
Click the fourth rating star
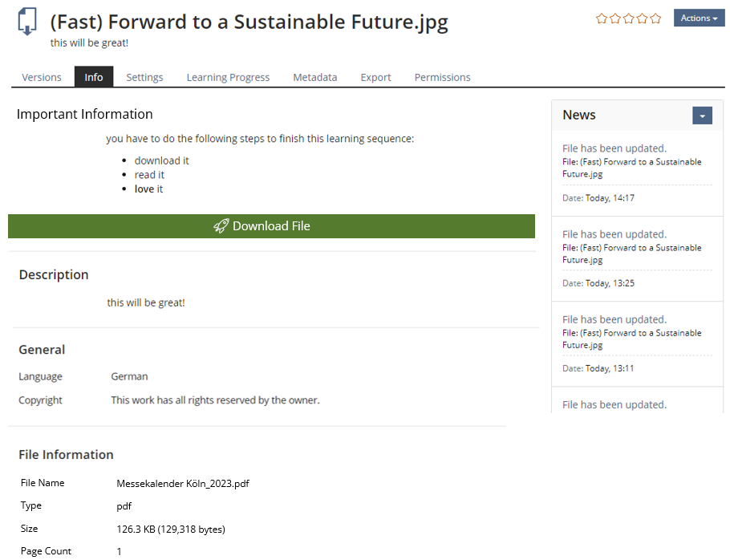pyautogui.click(x=643, y=18)
